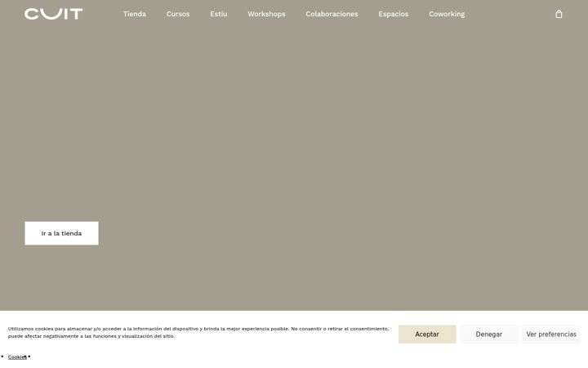
Task: Open the Espacios menu link
Action: pyautogui.click(x=394, y=14)
